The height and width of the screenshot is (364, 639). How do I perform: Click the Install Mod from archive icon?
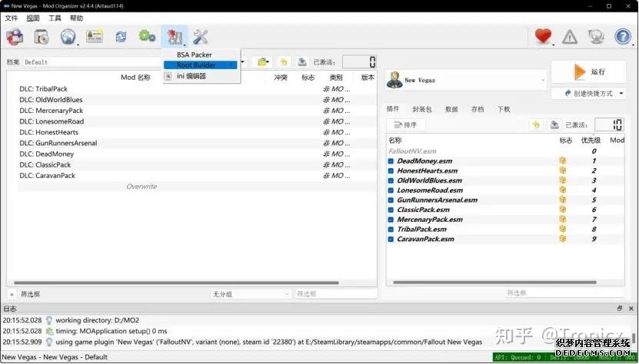click(42, 36)
